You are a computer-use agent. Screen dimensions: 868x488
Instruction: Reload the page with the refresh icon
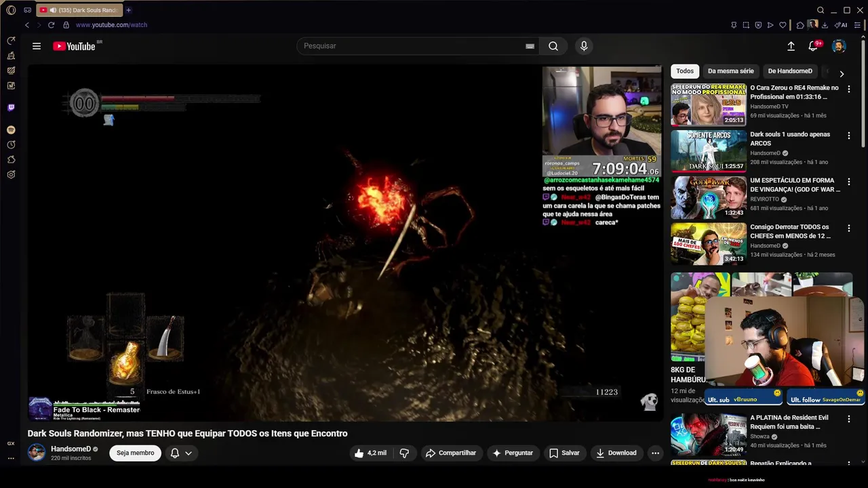(51, 25)
